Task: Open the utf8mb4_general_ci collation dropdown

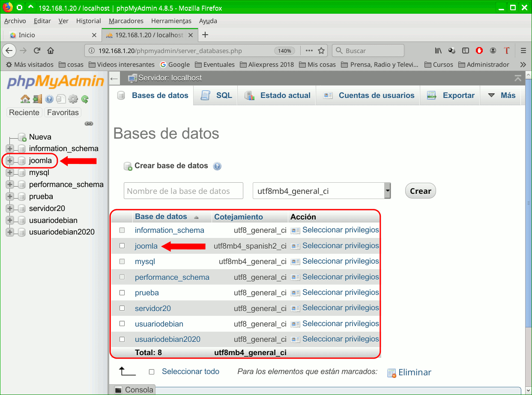Action: pyautogui.click(x=387, y=190)
